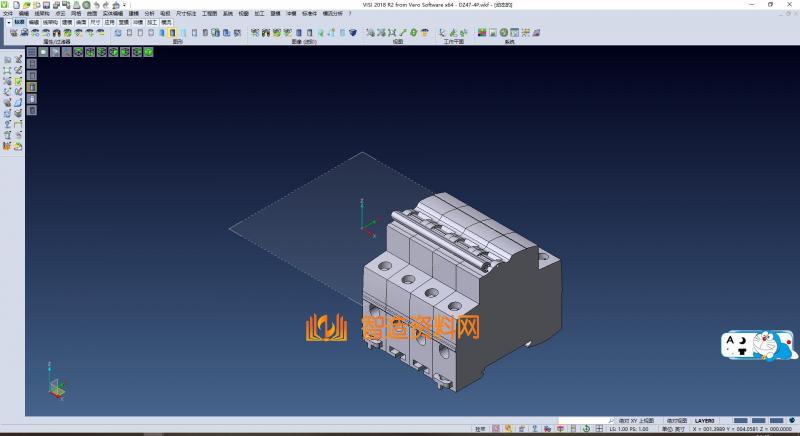Expand the quick access toolbar dropdown arrow

pos(127,5)
